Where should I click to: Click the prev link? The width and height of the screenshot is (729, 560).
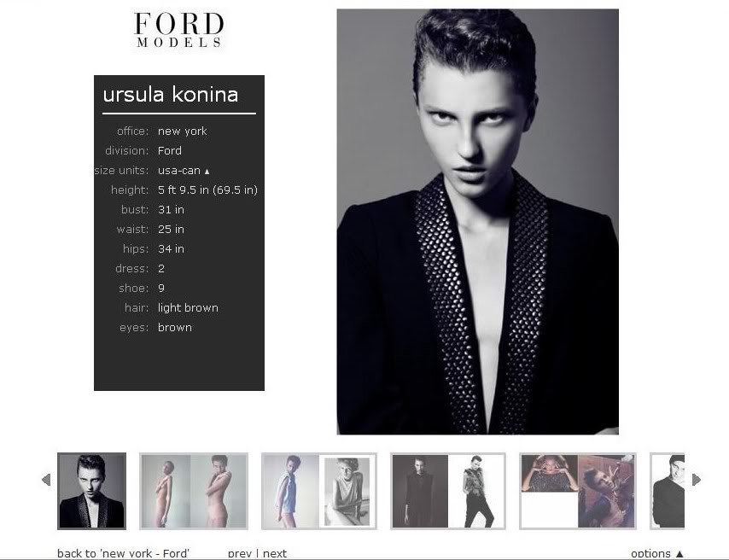(239, 553)
